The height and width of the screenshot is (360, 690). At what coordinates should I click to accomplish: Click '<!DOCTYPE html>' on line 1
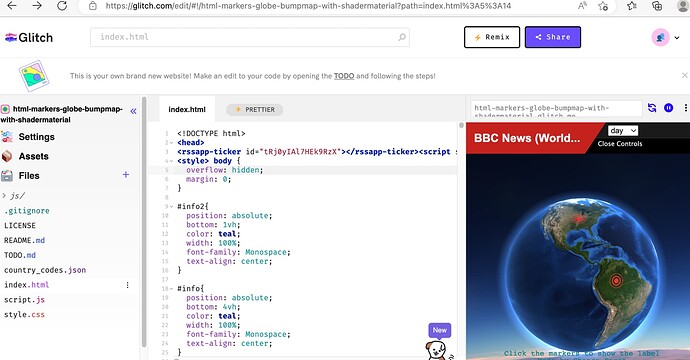click(x=211, y=133)
